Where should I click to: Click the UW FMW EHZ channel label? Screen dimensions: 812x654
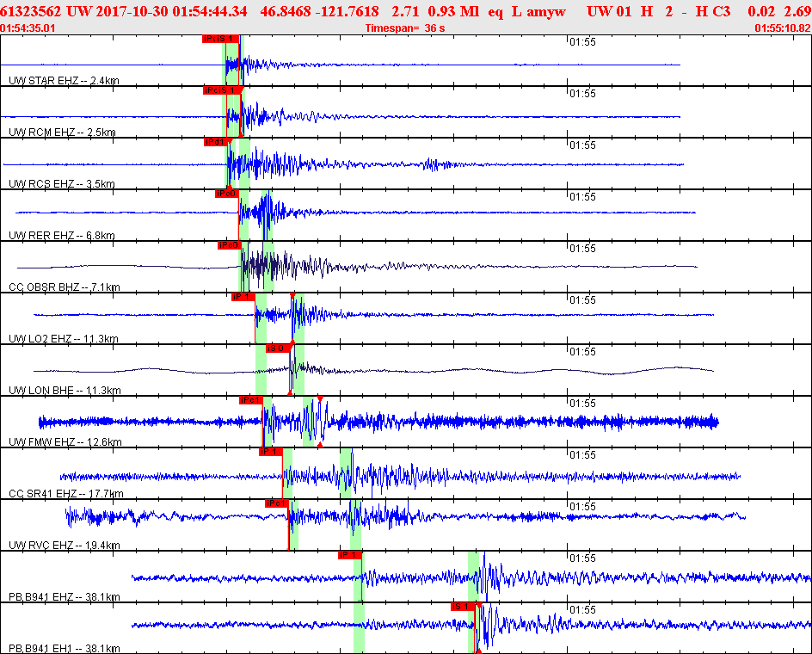[x=65, y=442]
